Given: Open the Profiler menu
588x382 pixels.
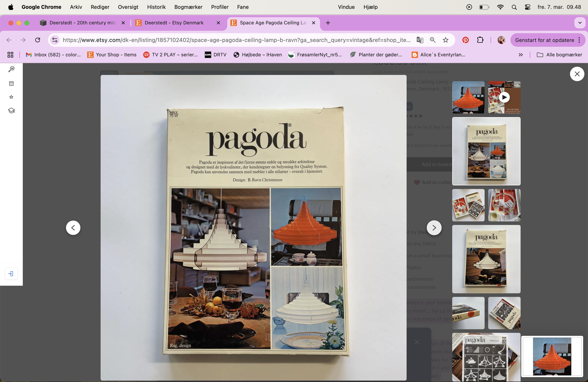Looking at the screenshot, I should click(220, 7).
